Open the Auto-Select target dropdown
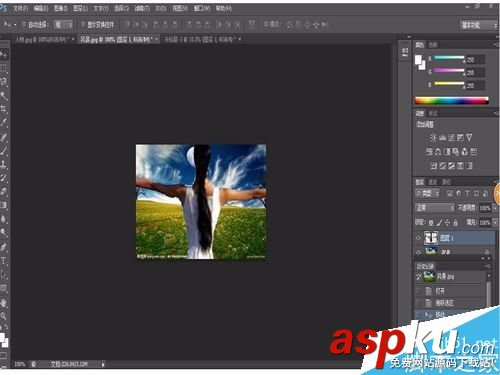The width and height of the screenshot is (500, 375). click(x=63, y=25)
